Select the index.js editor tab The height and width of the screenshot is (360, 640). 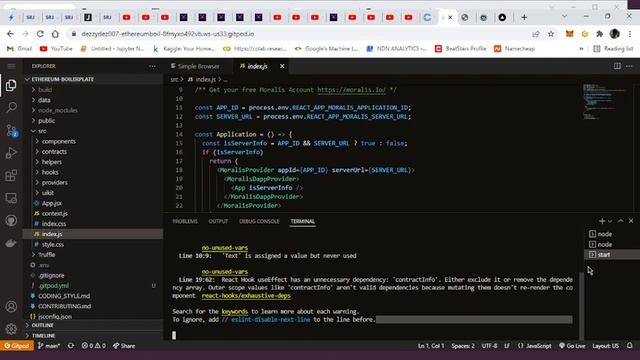(x=257, y=66)
